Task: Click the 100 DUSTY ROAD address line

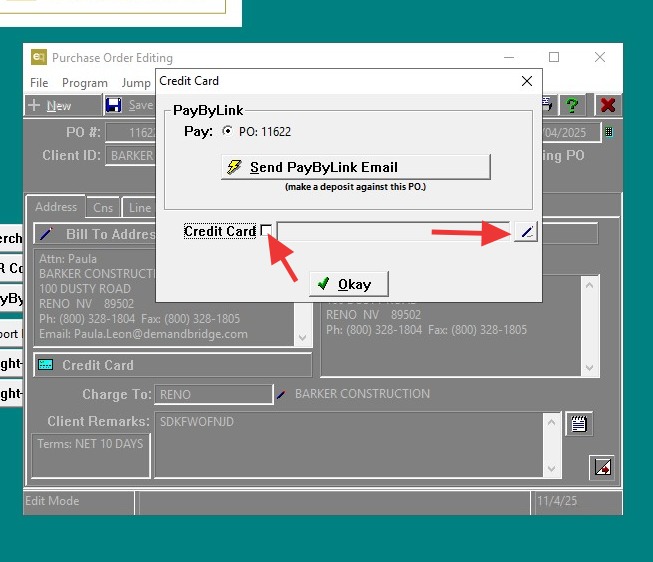Action: pyautogui.click(x=85, y=289)
